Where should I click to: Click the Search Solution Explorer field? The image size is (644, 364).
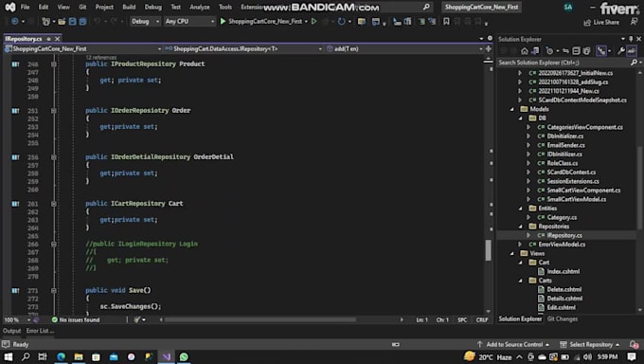point(564,63)
